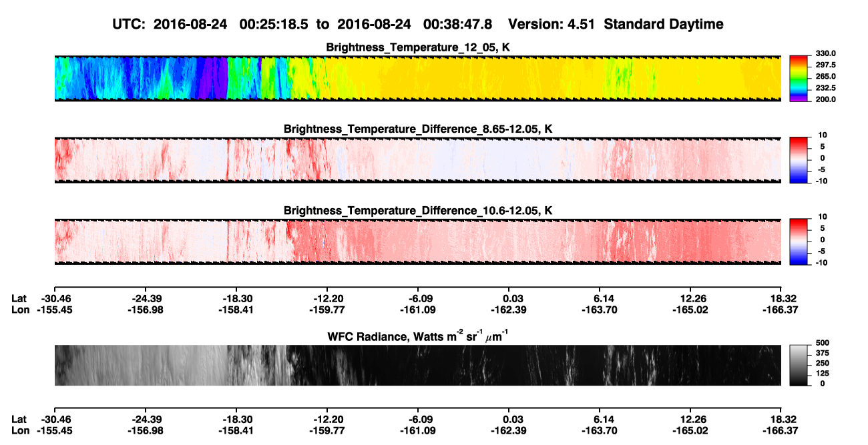Screen dimensions: 868x445
Task: Select the 8.65-12.05 temperature difference image strip
Action: point(417,160)
